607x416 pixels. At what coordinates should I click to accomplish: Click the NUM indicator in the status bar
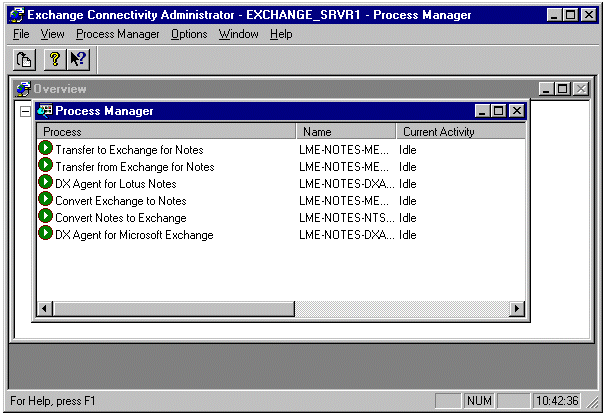pyautogui.click(x=479, y=401)
